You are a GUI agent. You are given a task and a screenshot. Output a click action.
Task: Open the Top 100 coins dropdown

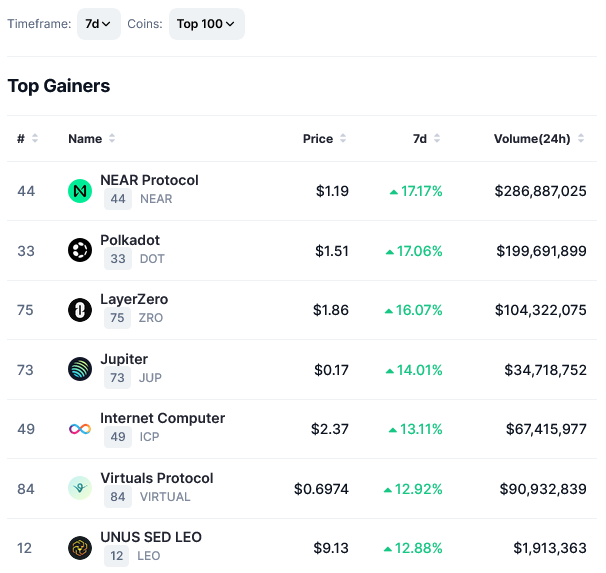pos(206,24)
